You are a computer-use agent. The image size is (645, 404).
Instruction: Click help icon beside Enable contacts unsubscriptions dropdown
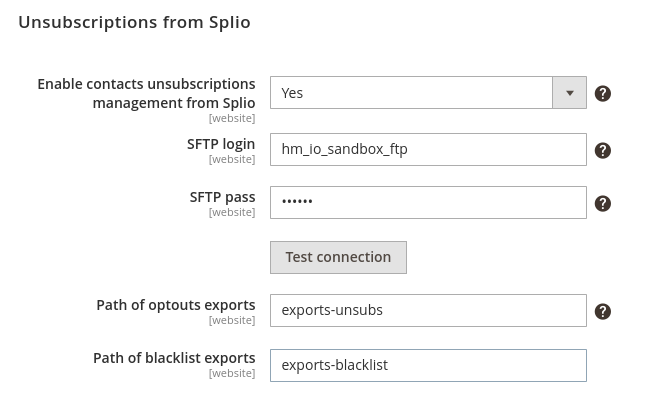pos(602,93)
